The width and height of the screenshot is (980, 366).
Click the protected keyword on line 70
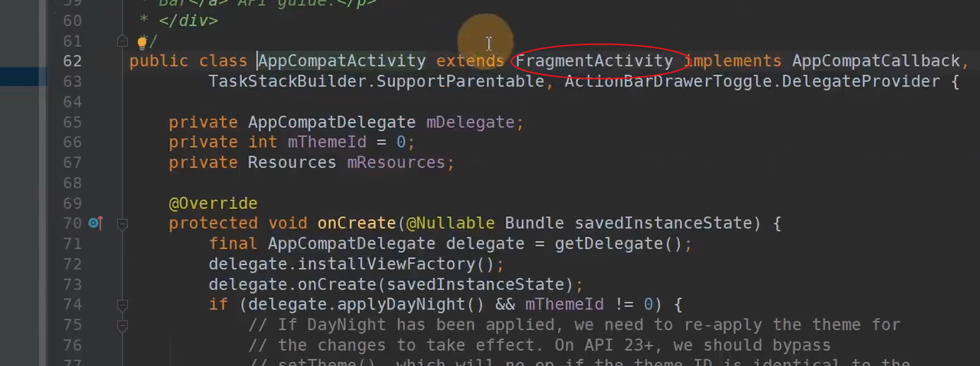[x=213, y=223]
